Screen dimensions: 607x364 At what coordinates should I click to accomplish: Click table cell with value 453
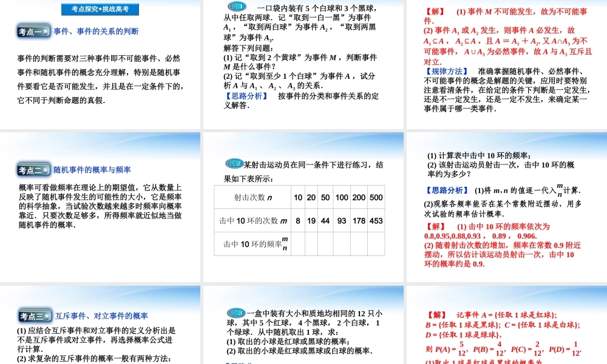(x=376, y=220)
